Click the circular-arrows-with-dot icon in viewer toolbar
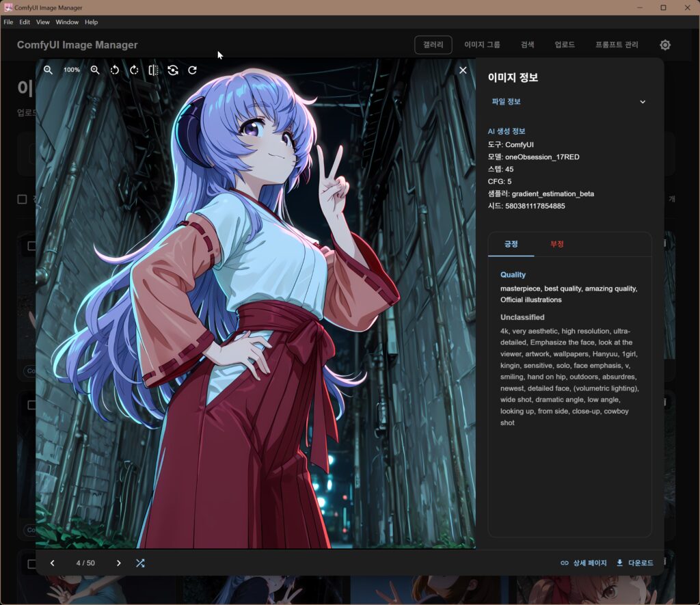 173,70
